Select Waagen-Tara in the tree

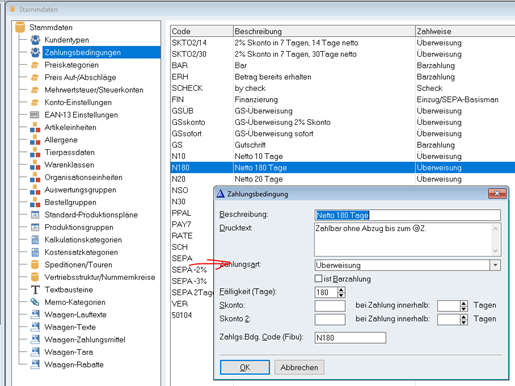click(x=69, y=352)
